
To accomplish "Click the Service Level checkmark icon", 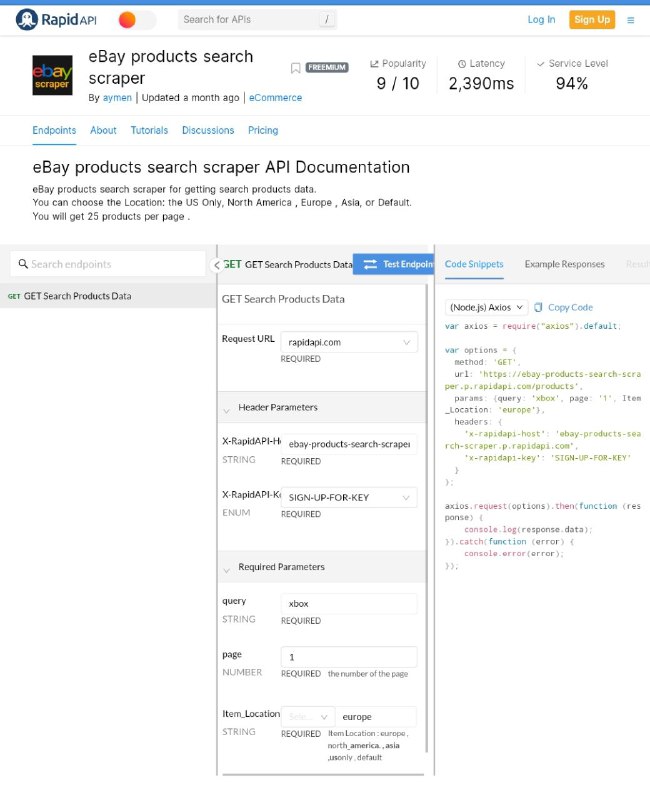I will pyautogui.click(x=540, y=64).
